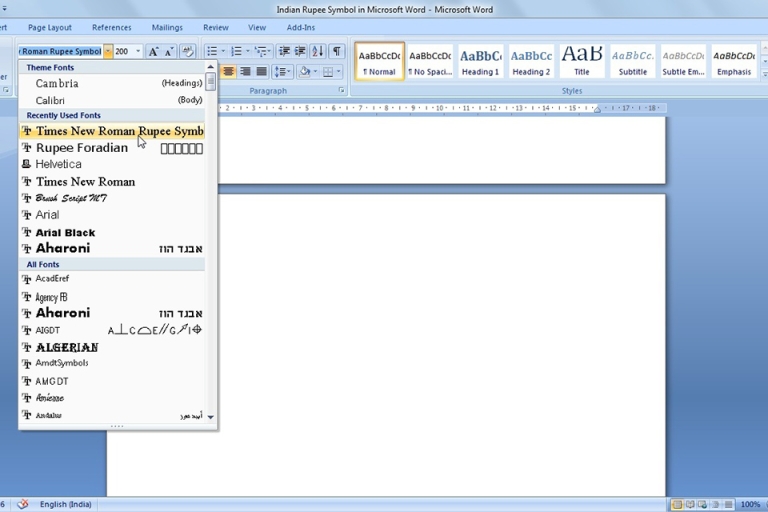Apply the Emphasis style
The image size is (768, 512).
tap(734, 61)
